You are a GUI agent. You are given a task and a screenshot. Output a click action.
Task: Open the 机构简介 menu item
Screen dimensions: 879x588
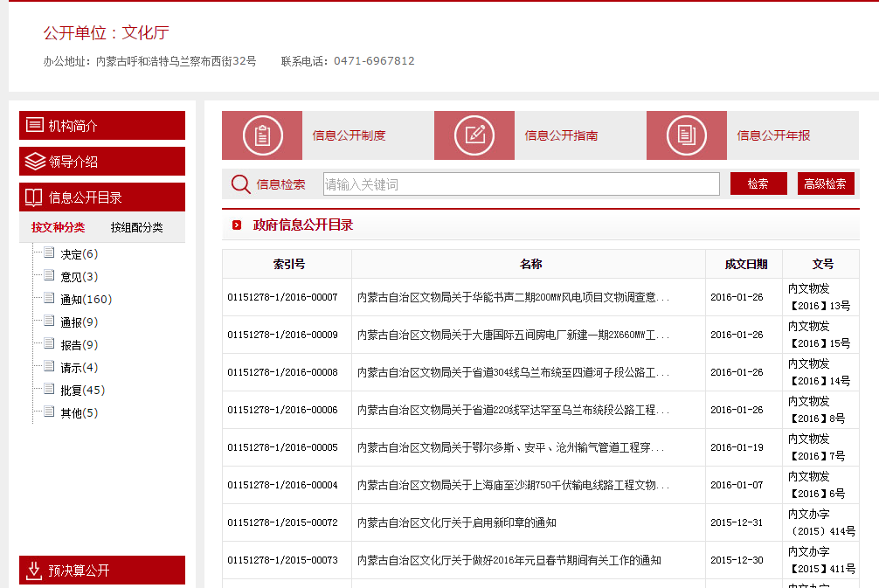coord(102,125)
